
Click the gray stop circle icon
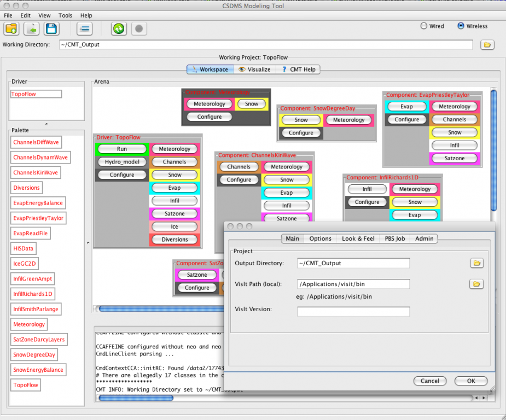point(139,28)
